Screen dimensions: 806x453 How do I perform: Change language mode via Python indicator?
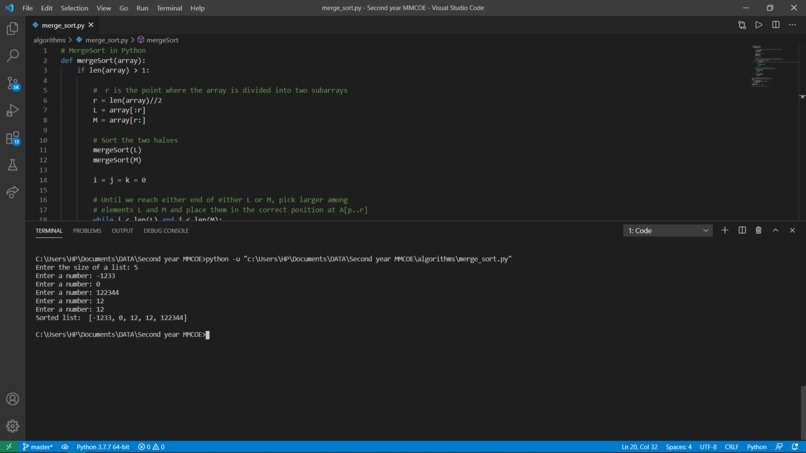757,447
